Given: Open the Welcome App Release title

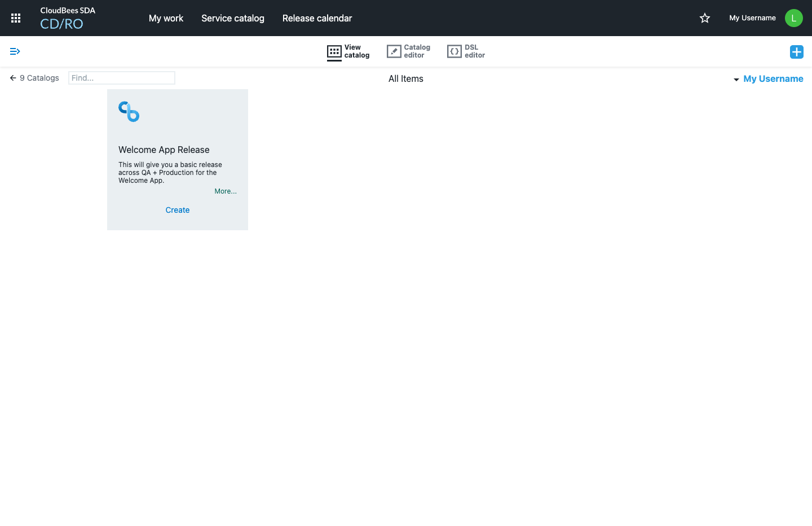Looking at the screenshot, I should tap(164, 150).
